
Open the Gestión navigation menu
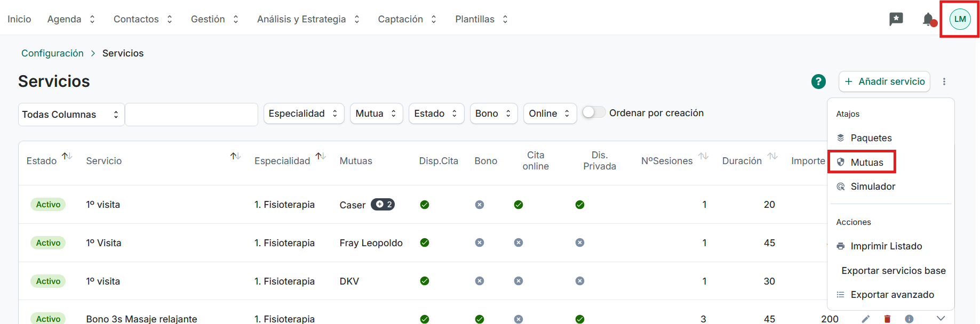coord(214,19)
